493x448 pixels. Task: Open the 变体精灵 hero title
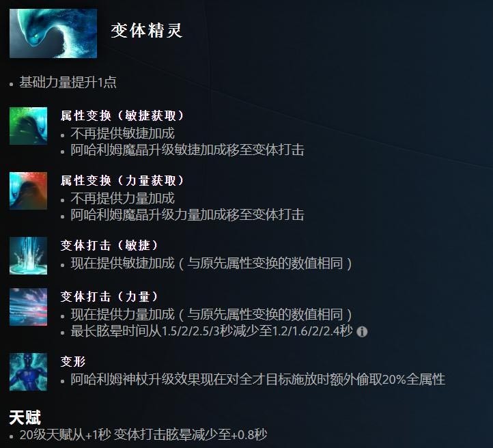pos(147,31)
